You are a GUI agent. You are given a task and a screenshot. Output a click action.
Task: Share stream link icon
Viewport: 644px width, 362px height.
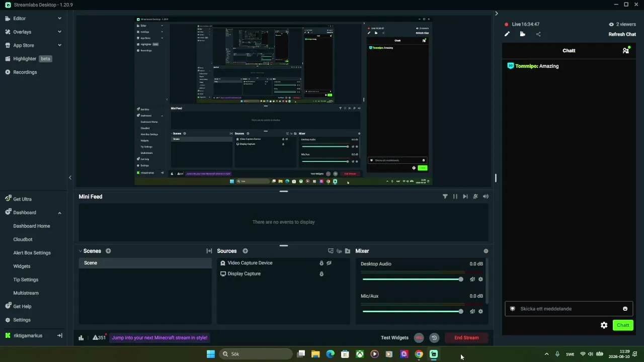point(538,34)
